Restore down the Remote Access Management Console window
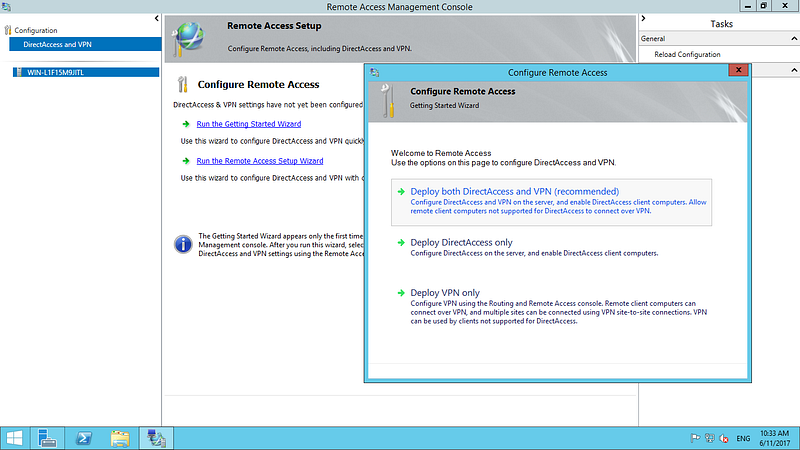This screenshot has width=800, height=450. coord(764,6)
